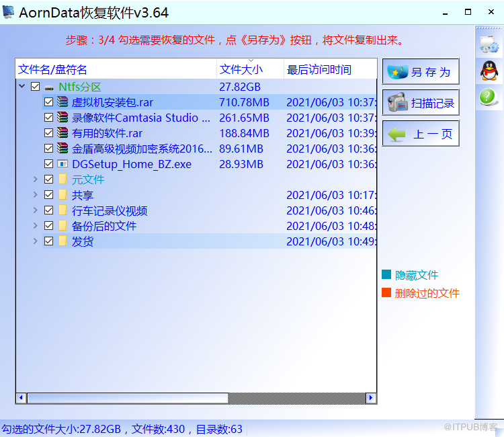Click the horizontal scrollbar right arrow
Screen dimensions: 504x437
(370, 398)
